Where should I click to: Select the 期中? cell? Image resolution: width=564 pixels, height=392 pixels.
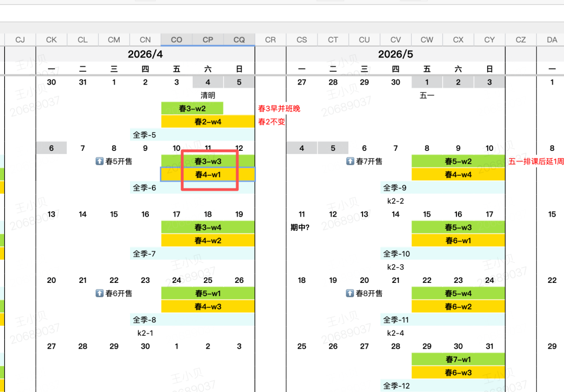(300, 227)
